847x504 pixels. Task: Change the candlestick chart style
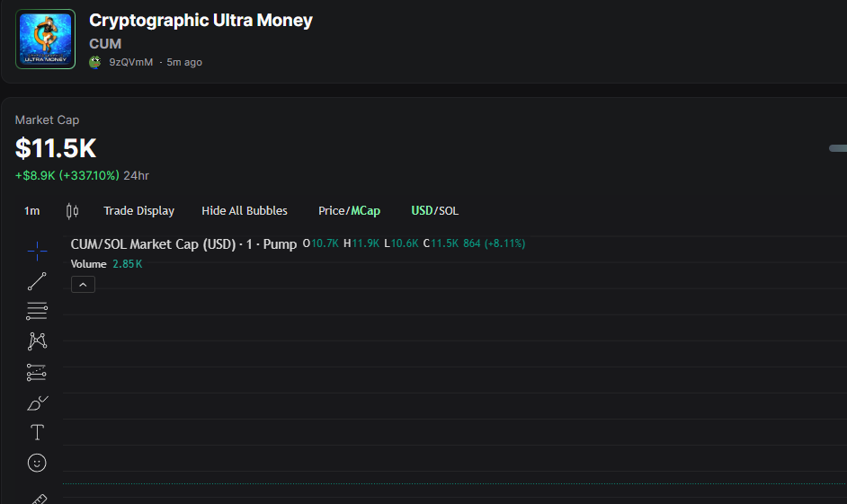73,211
